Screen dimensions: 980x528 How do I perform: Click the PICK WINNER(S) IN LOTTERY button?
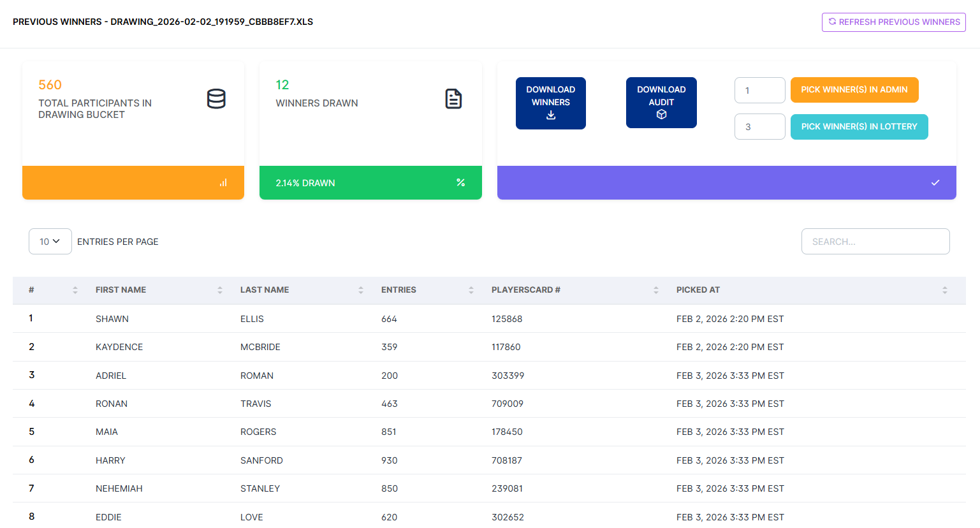(859, 126)
